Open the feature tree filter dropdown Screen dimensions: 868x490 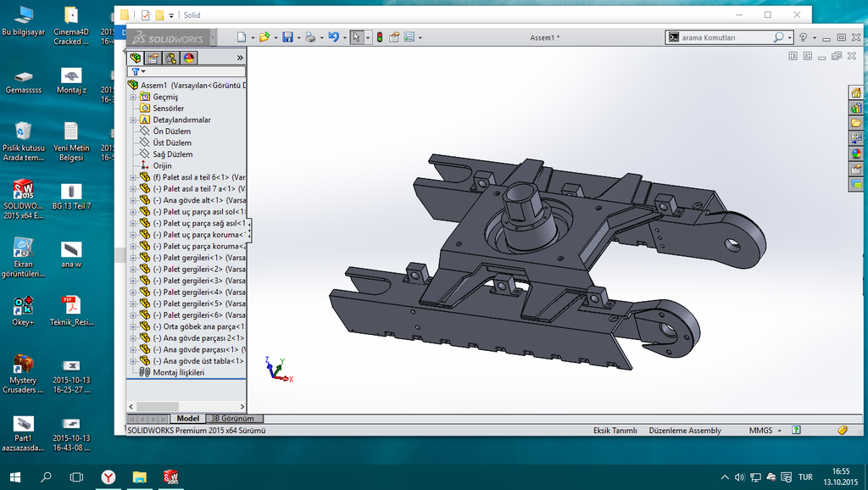coord(137,71)
